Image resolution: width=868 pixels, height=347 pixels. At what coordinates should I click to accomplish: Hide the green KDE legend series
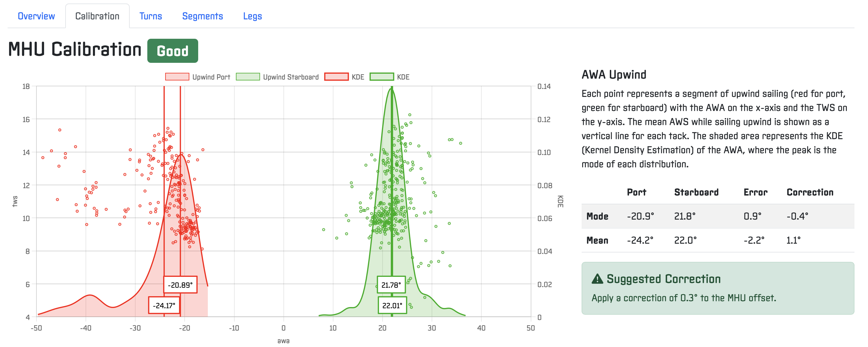pyautogui.click(x=403, y=77)
